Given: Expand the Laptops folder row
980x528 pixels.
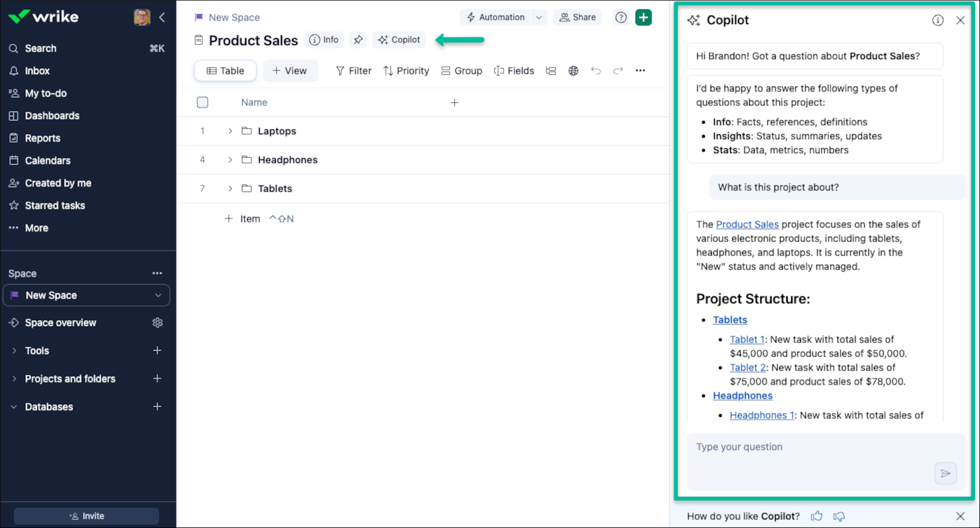Looking at the screenshot, I should [230, 131].
